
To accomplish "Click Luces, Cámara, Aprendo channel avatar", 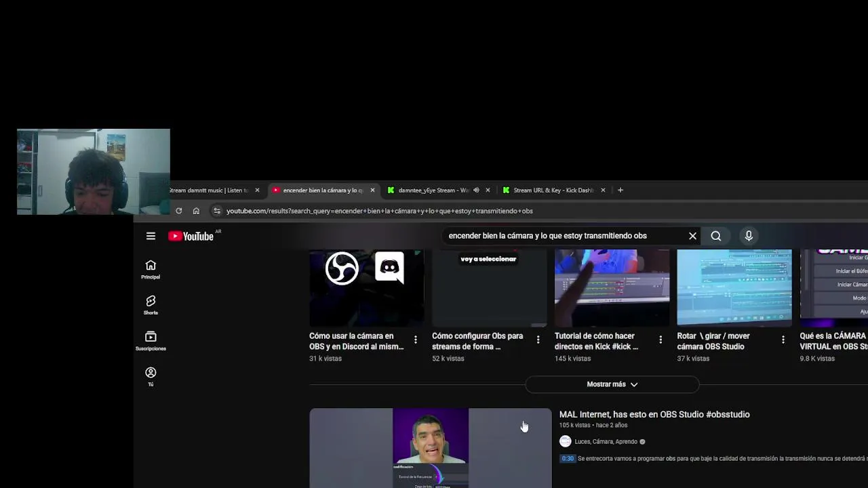I will 566,441.
